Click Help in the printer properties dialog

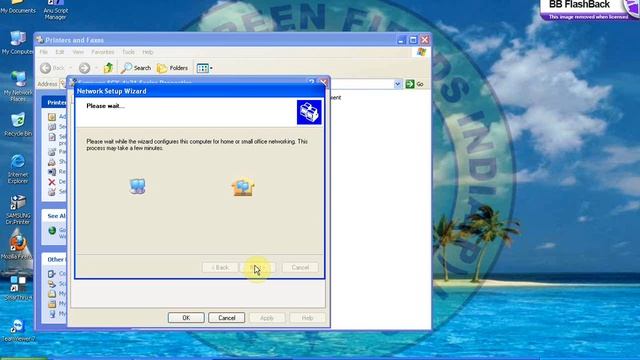point(307,318)
